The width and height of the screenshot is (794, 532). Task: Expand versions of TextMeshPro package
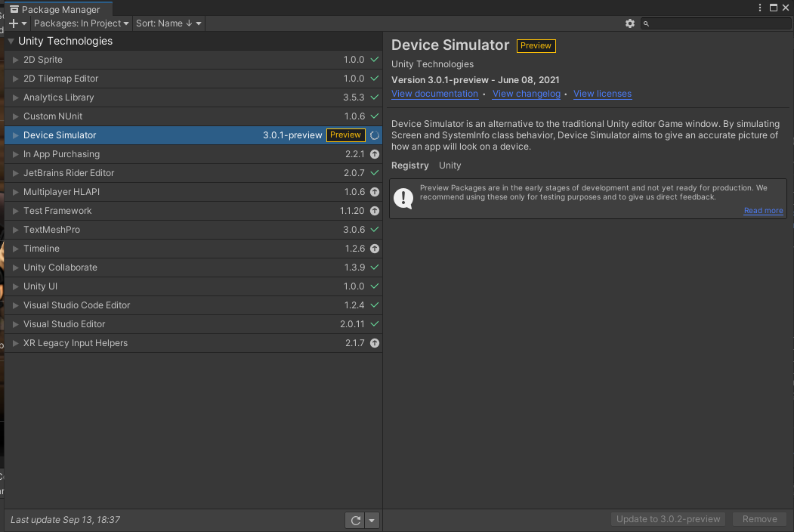click(x=16, y=230)
